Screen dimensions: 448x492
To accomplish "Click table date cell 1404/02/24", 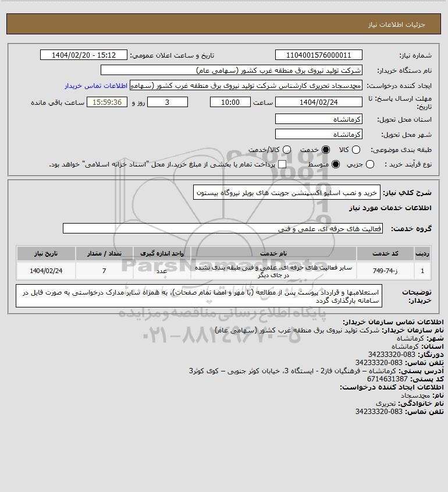I will pyautogui.click(x=46, y=271).
